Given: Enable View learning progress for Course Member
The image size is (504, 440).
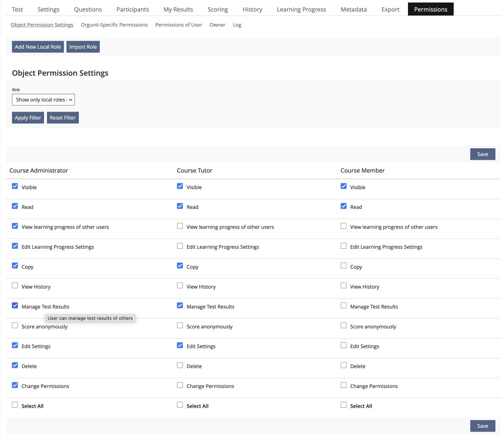Looking at the screenshot, I should (x=343, y=226).
